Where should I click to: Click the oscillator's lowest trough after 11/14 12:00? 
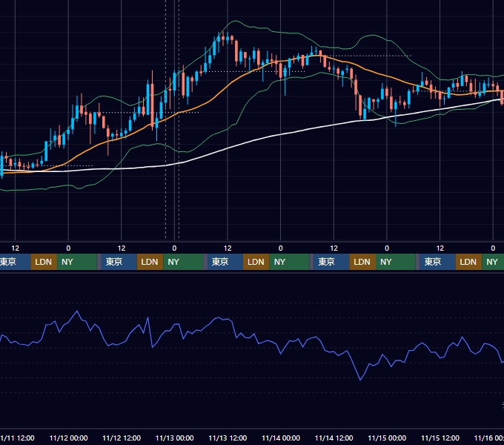360,380
